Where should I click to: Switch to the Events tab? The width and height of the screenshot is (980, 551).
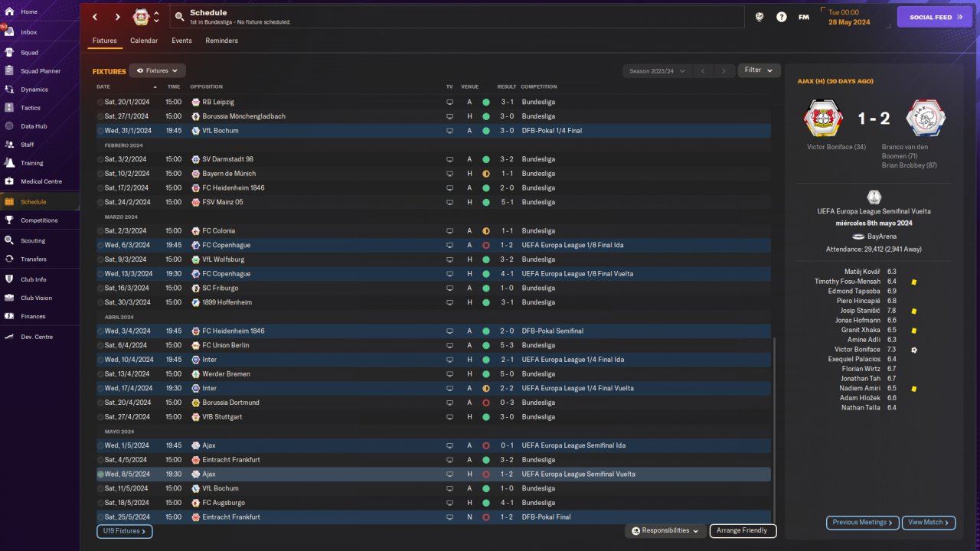[x=181, y=41]
